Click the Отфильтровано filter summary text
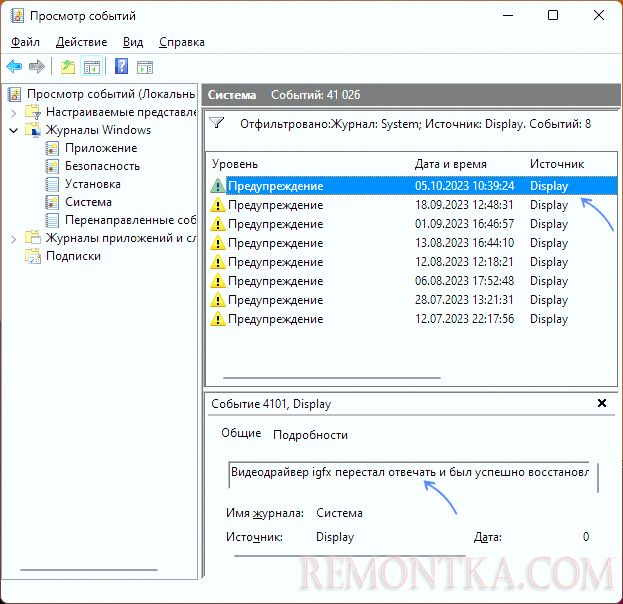The image size is (623, 604). click(x=415, y=124)
